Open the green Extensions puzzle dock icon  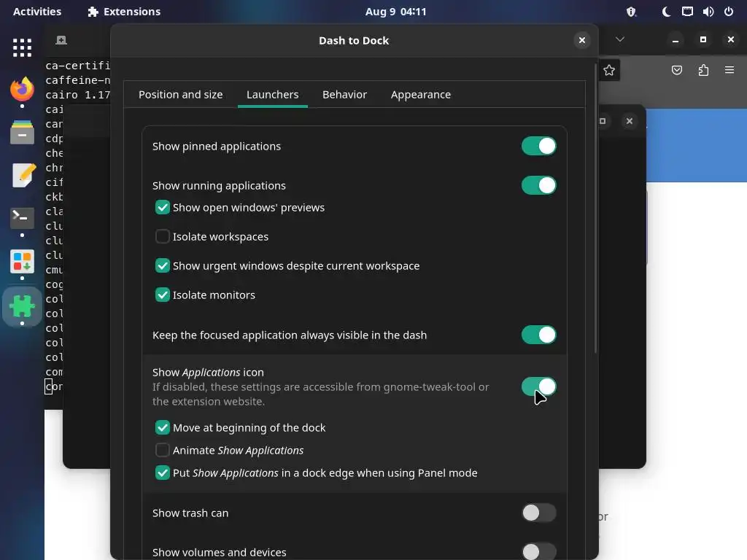pos(22,306)
